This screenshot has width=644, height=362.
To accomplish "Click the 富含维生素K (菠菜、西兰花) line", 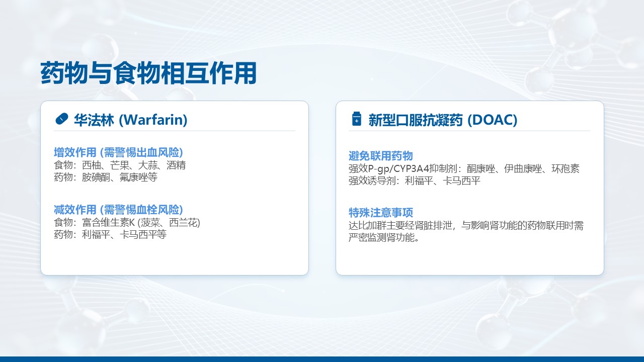I will [127, 222].
